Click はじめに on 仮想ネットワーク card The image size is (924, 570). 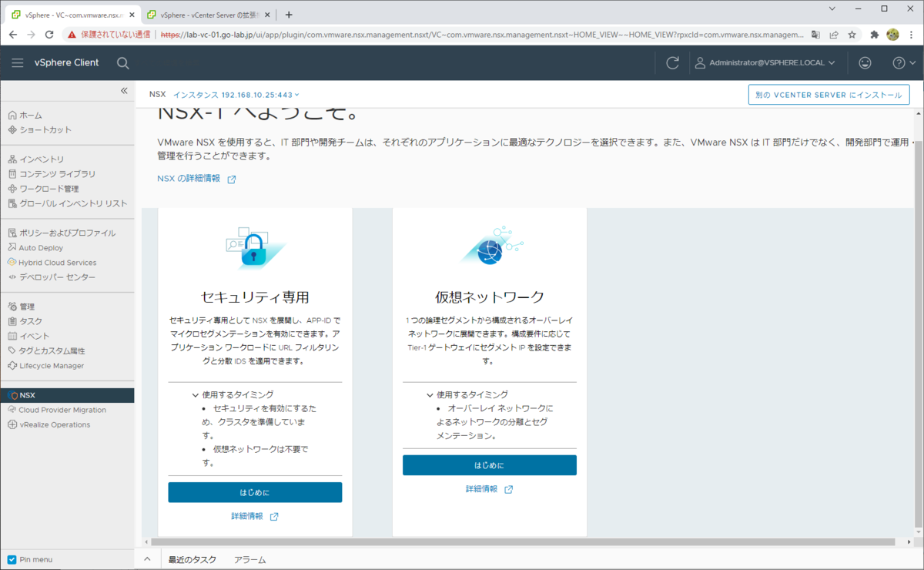coord(489,465)
